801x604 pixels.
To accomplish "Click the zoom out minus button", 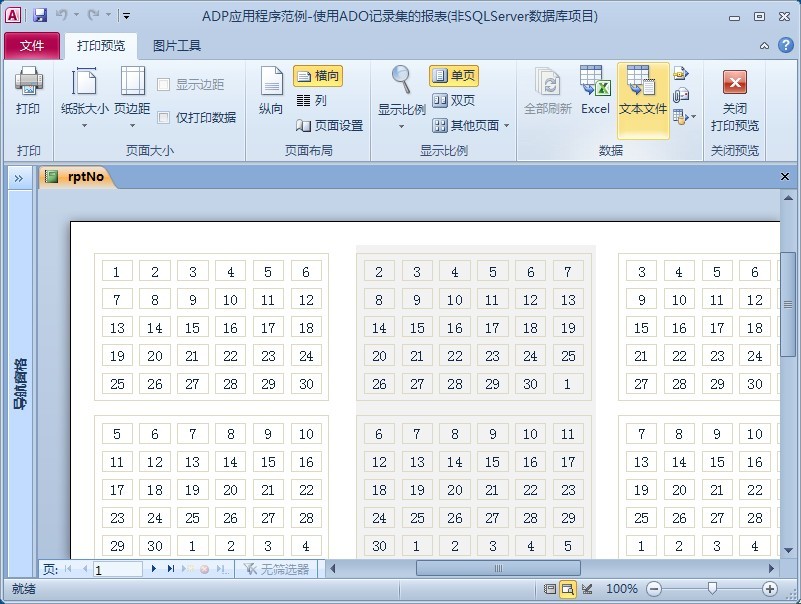I will (x=653, y=589).
